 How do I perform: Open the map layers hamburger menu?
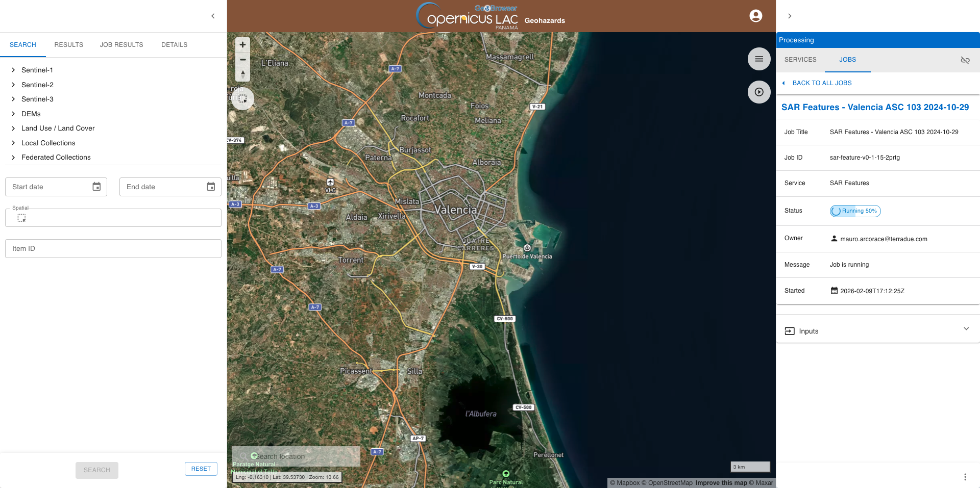click(759, 59)
